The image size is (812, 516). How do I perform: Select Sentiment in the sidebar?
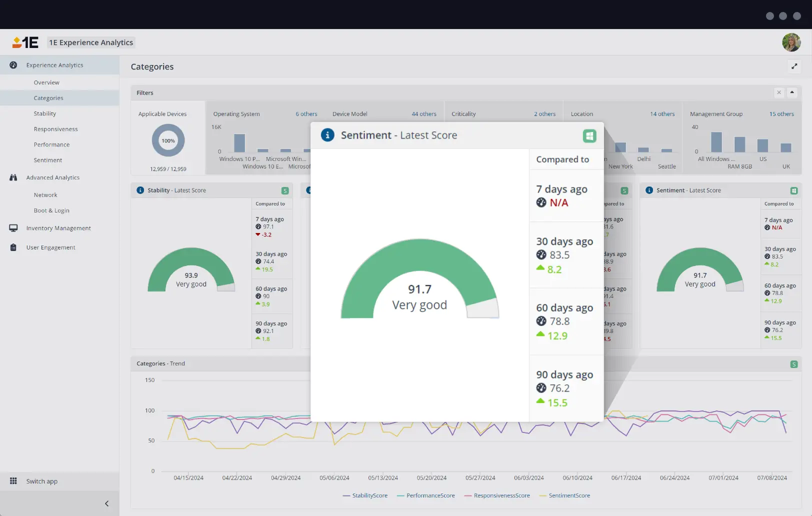click(48, 160)
